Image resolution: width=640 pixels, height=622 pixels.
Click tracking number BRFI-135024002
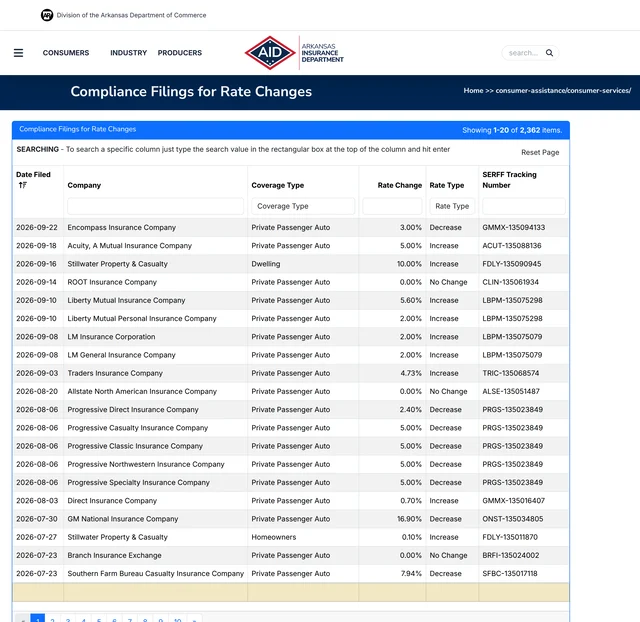[x=511, y=555]
